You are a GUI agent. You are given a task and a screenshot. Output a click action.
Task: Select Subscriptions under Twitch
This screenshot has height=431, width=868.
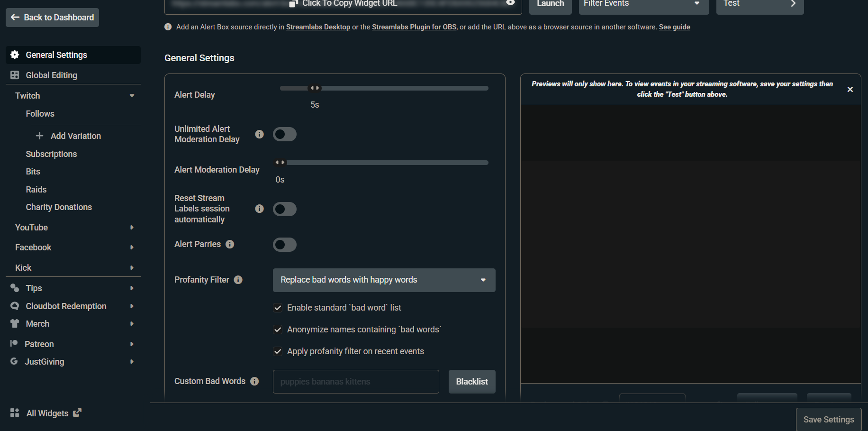[x=51, y=154]
